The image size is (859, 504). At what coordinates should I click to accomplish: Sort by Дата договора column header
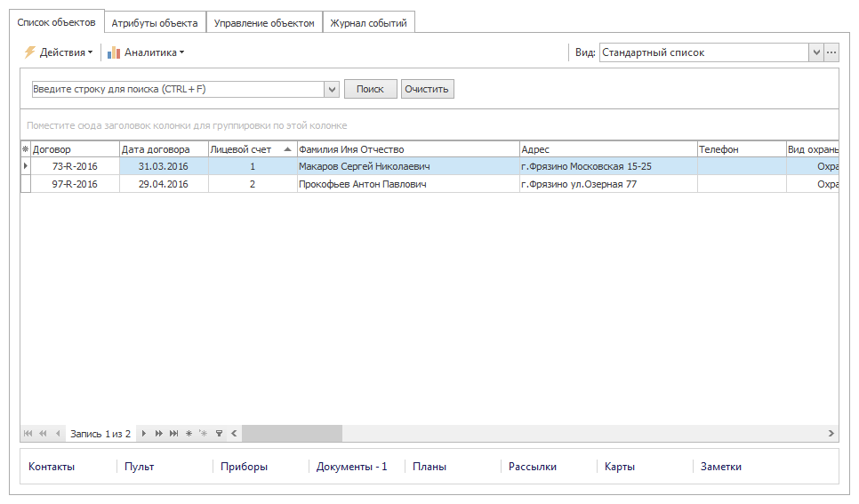point(164,149)
